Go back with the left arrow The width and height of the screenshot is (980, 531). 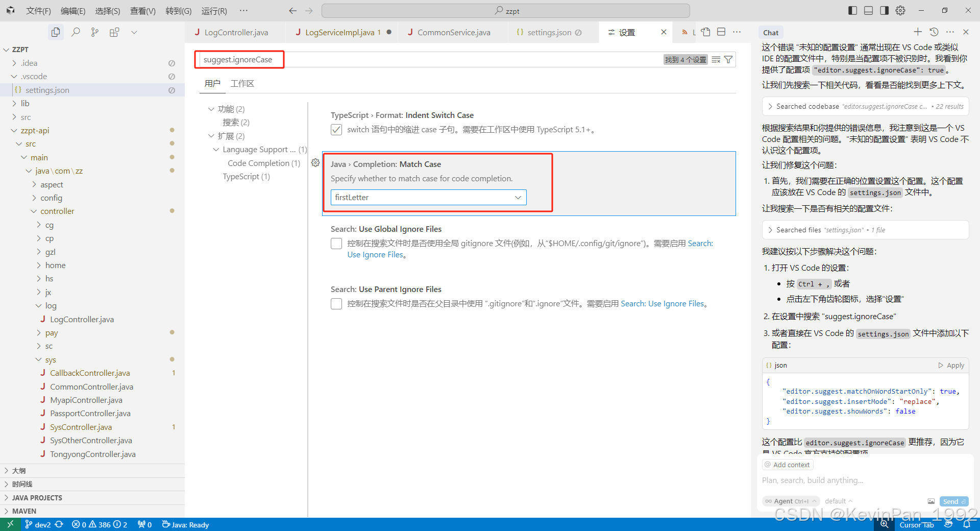[292, 11]
